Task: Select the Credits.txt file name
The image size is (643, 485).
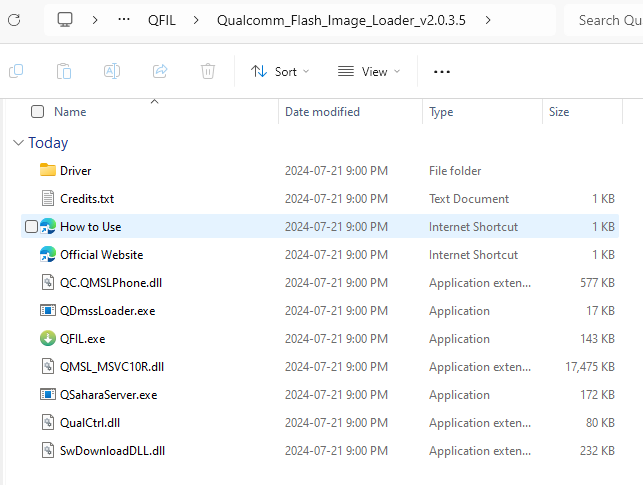Action: pos(87,199)
